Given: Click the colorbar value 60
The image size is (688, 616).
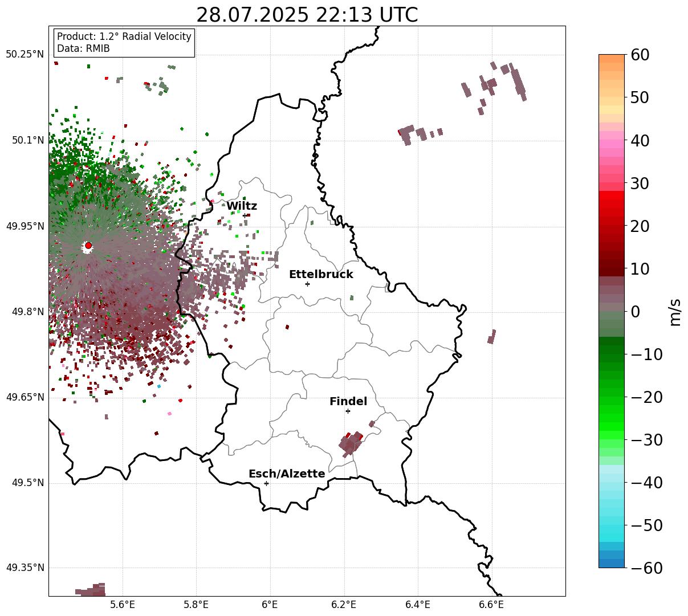Looking at the screenshot, I should pos(641,55).
